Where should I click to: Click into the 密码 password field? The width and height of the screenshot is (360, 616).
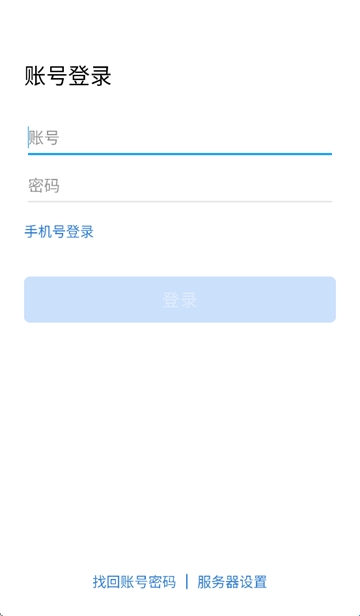point(180,186)
